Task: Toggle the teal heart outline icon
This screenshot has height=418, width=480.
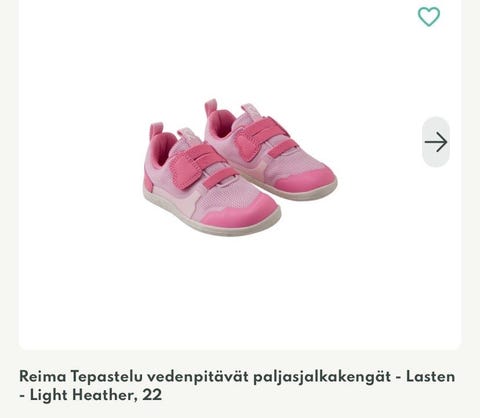Action: (429, 16)
